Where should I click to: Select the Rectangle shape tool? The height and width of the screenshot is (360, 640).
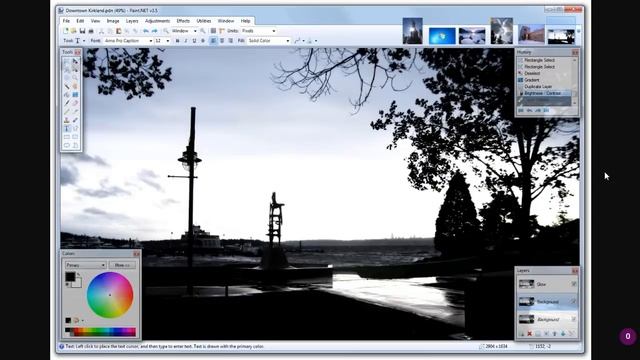(67, 137)
